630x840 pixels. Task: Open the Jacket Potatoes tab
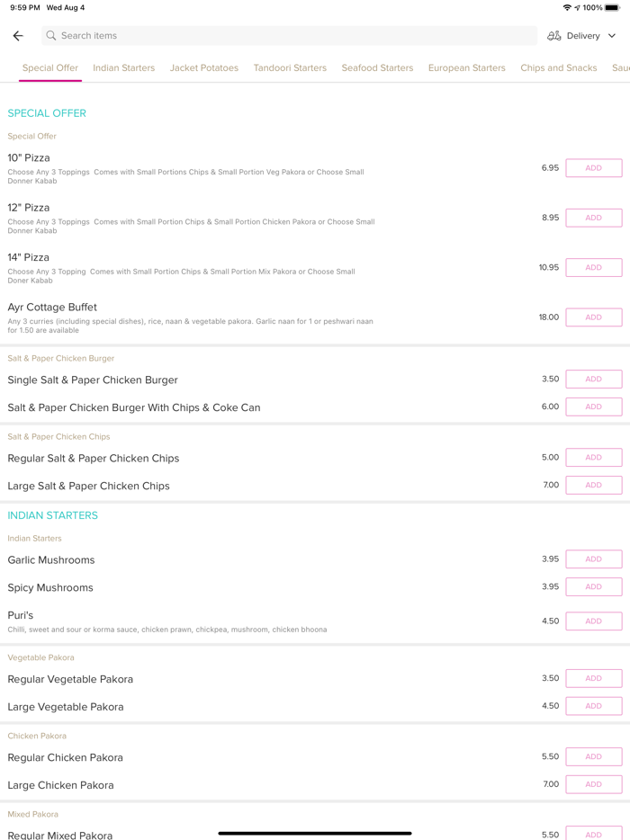point(204,68)
